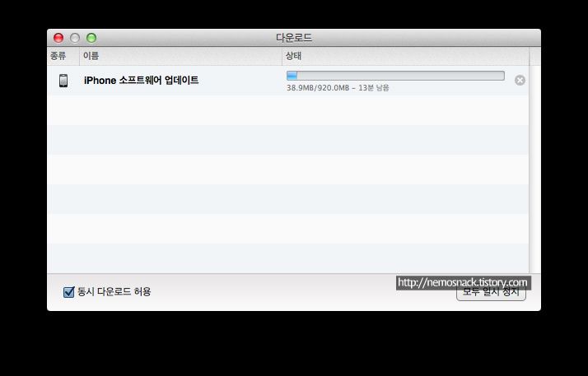
Task: Select the iPhone 소프트웨어 업데이트 row text
Action: click(x=141, y=81)
